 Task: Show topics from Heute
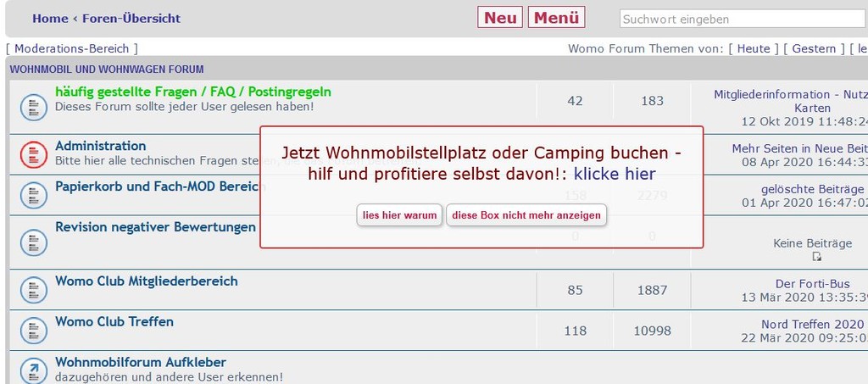(x=754, y=48)
